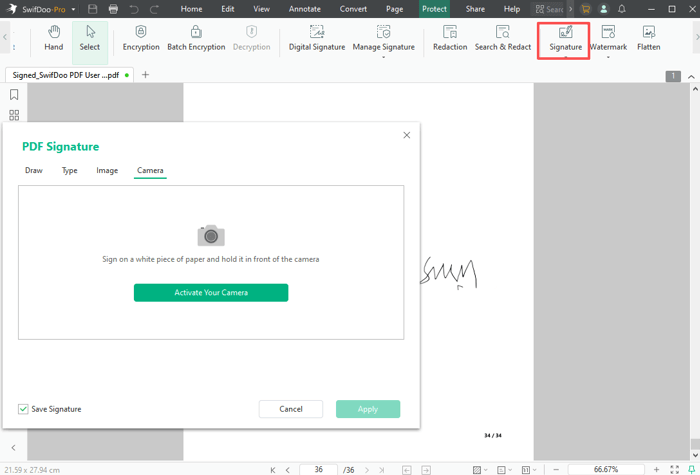This screenshot has height=475, width=700.
Task: Select the Redaction tool
Action: [x=450, y=38]
